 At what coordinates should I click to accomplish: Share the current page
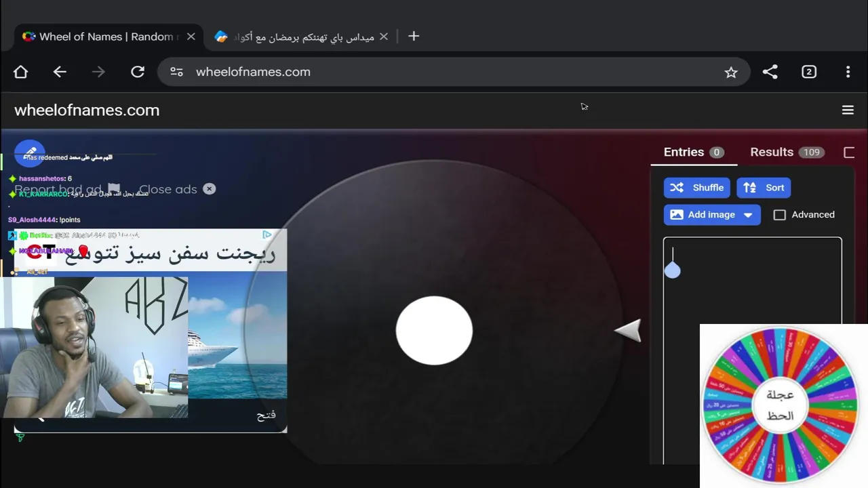click(x=770, y=72)
